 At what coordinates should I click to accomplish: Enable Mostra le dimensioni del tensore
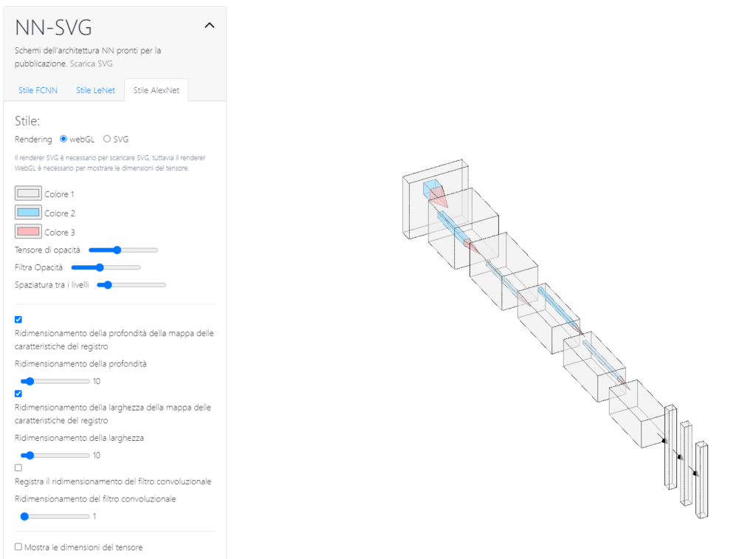pyautogui.click(x=18, y=547)
